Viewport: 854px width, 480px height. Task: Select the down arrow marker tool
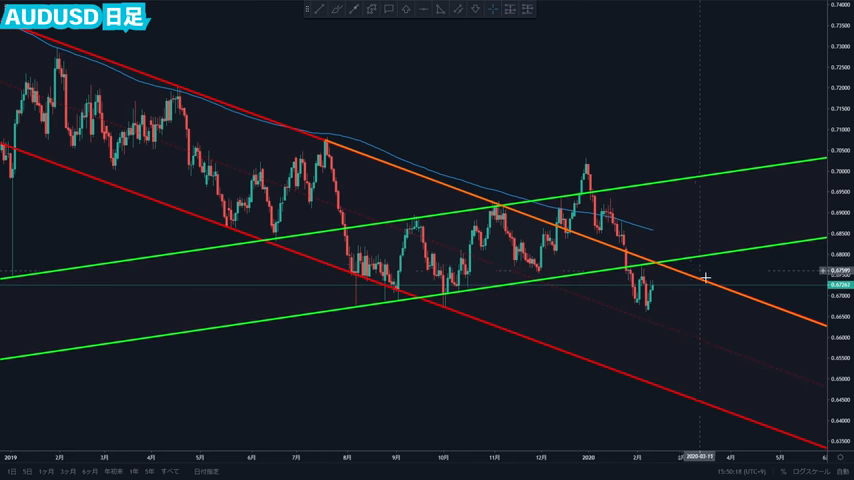click(475, 9)
